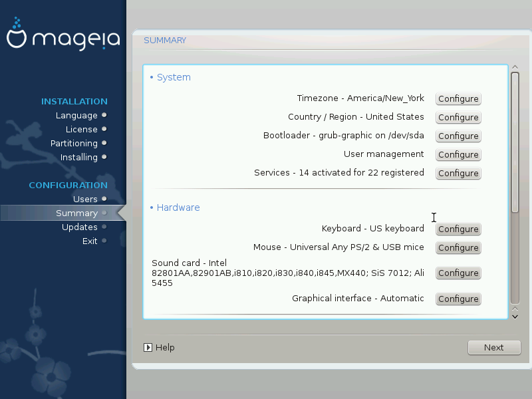Configure the Sound card
Screen dimensions: 532x399
[x=458, y=273]
